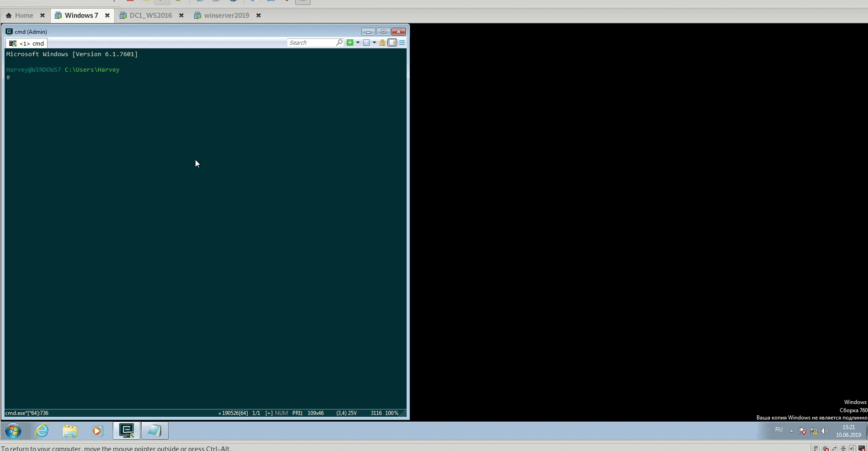Open Windows Media Player from taskbar
The height and width of the screenshot is (451, 868).
click(x=97, y=430)
